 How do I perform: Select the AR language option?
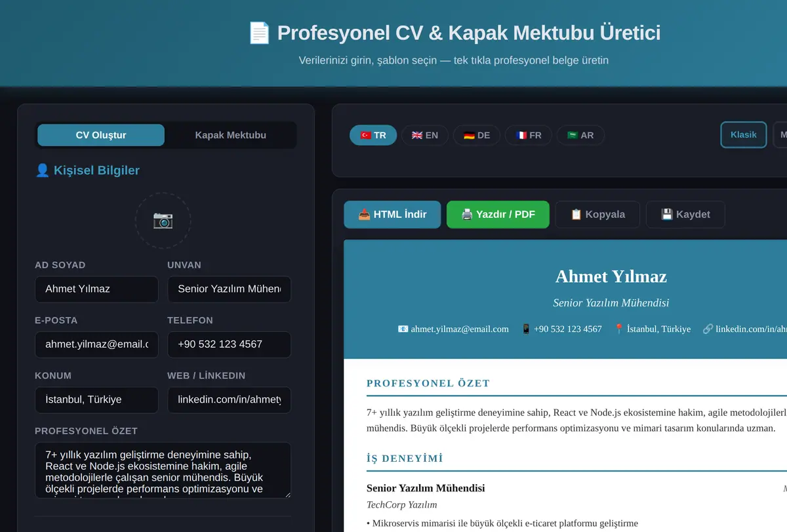pyautogui.click(x=580, y=135)
